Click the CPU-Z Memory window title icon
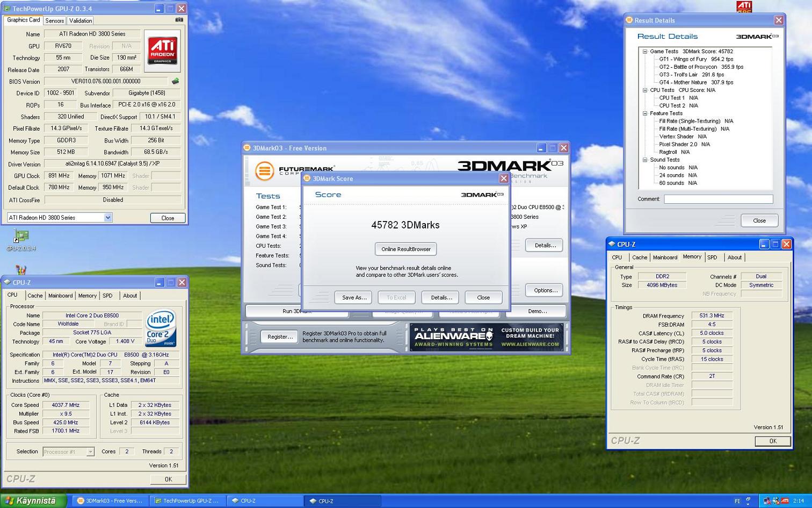The width and height of the screenshot is (812, 508). coord(612,244)
